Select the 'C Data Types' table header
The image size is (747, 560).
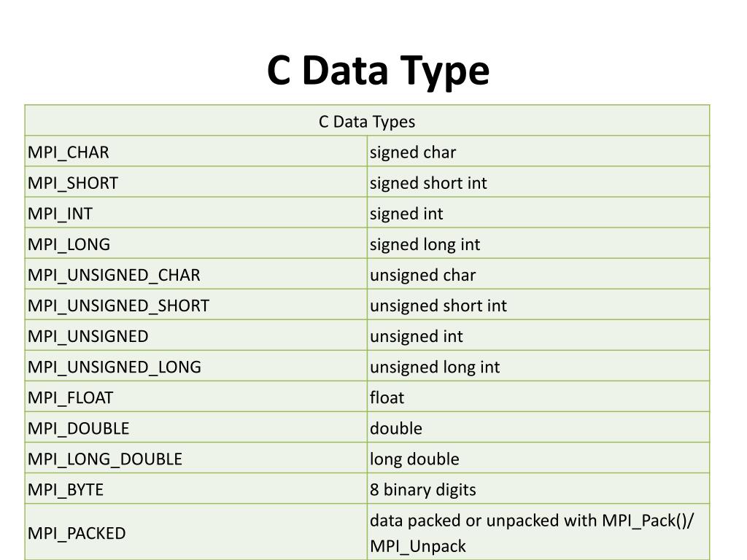coord(368,120)
